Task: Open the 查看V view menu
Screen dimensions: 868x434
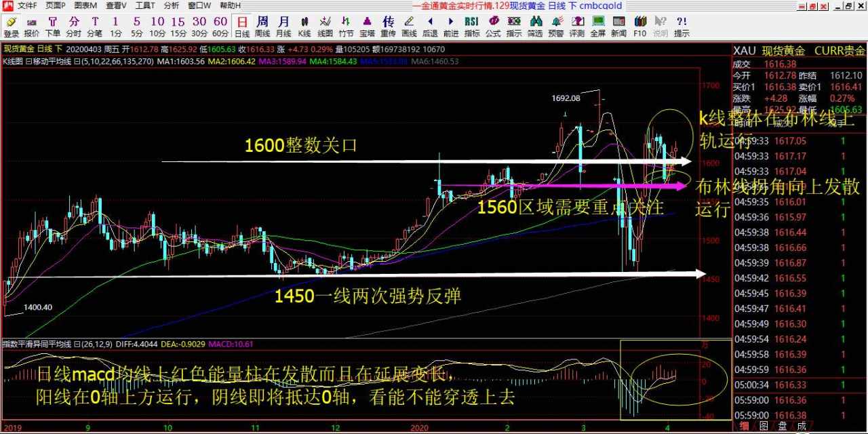Action: (x=116, y=6)
